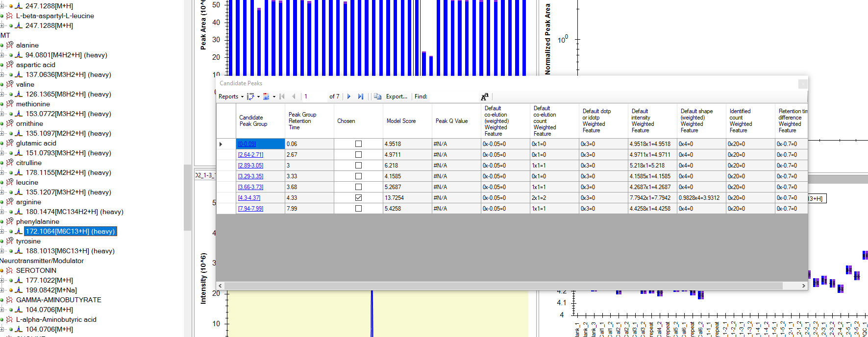Go to next record with blue arrow
This screenshot has height=337, width=868.
[x=349, y=96]
